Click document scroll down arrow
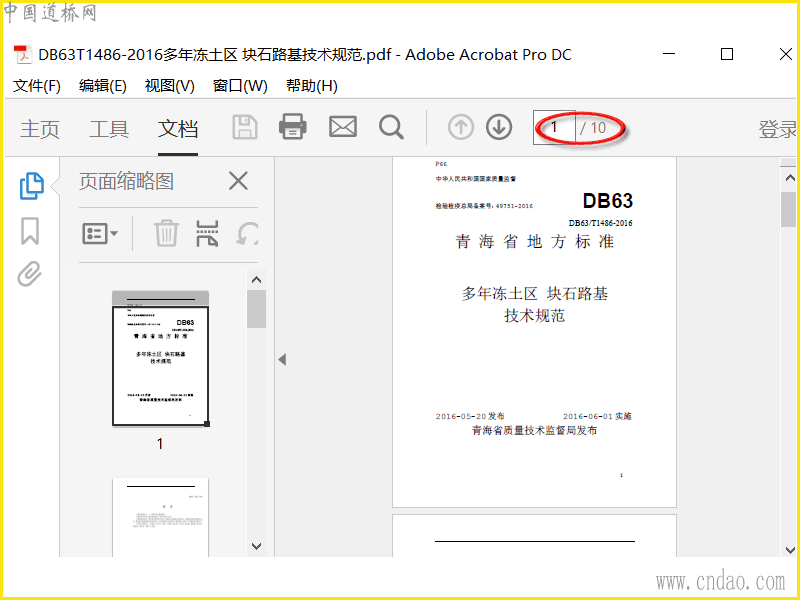This screenshot has height=600, width=800. click(790, 550)
